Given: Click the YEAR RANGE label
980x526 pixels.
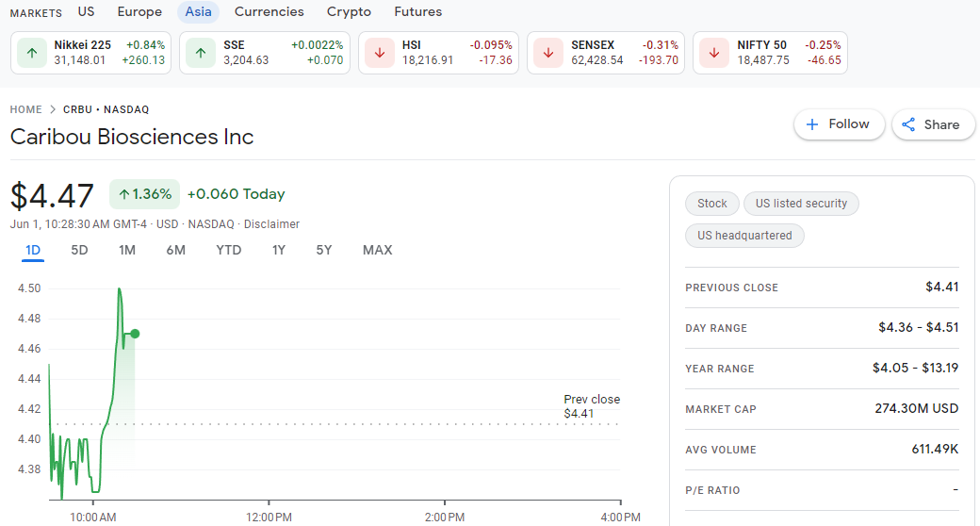Looking at the screenshot, I should click(x=719, y=369).
